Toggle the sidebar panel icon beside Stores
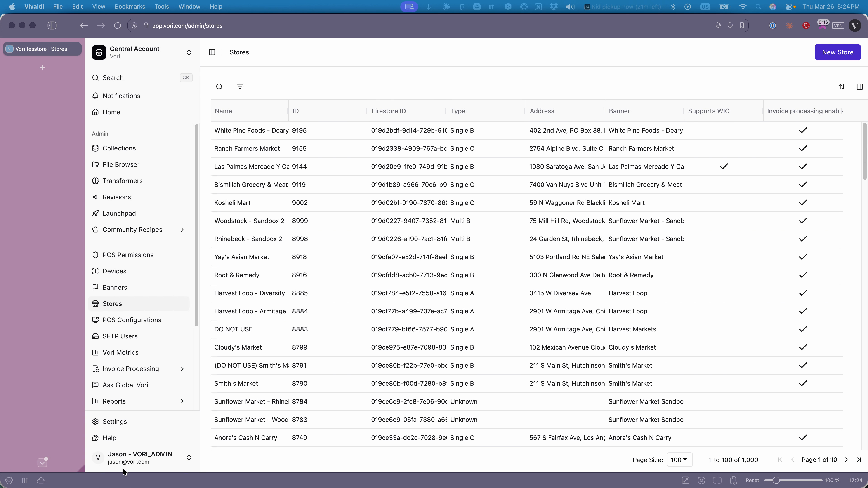 coord(212,52)
